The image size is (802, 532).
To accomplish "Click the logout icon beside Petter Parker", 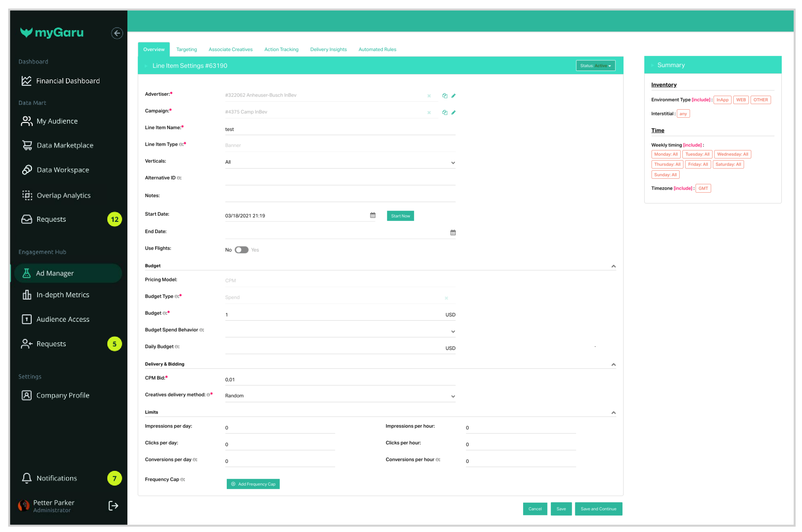I will click(x=113, y=506).
